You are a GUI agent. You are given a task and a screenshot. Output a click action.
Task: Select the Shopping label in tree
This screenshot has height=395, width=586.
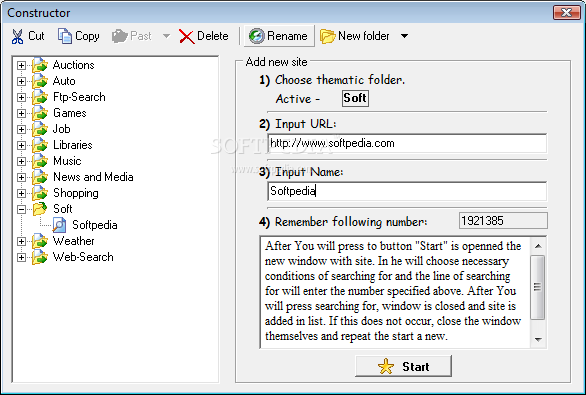pyautogui.click(x=76, y=193)
